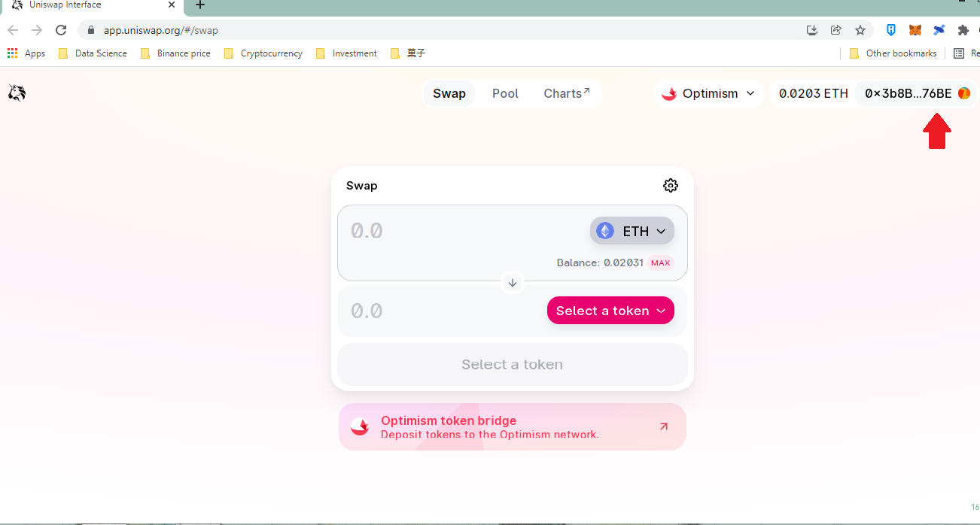980x525 pixels.
Task: Open the Cryptocurrency bookmark folder
Action: pos(263,53)
